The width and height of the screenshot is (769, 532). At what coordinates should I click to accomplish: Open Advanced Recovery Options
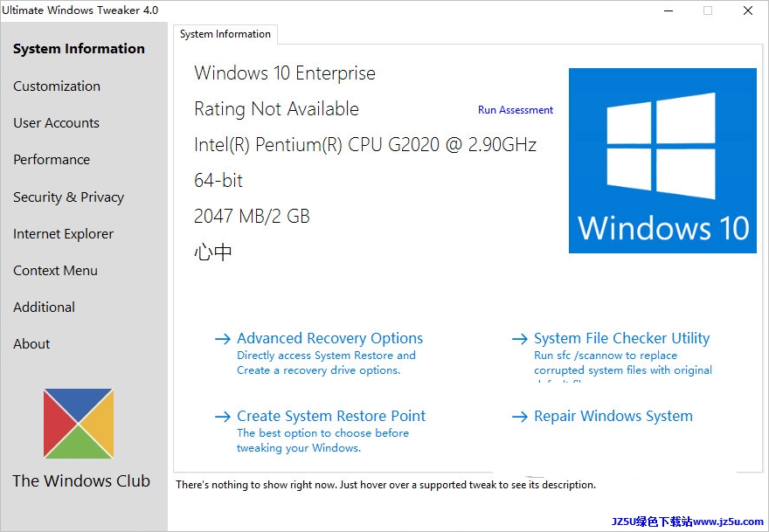pos(329,338)
